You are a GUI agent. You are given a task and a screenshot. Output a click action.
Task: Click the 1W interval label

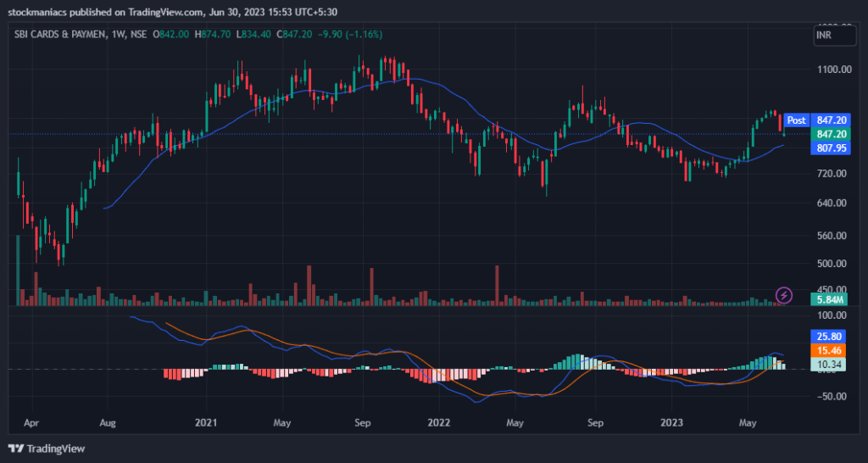(117, 34)
